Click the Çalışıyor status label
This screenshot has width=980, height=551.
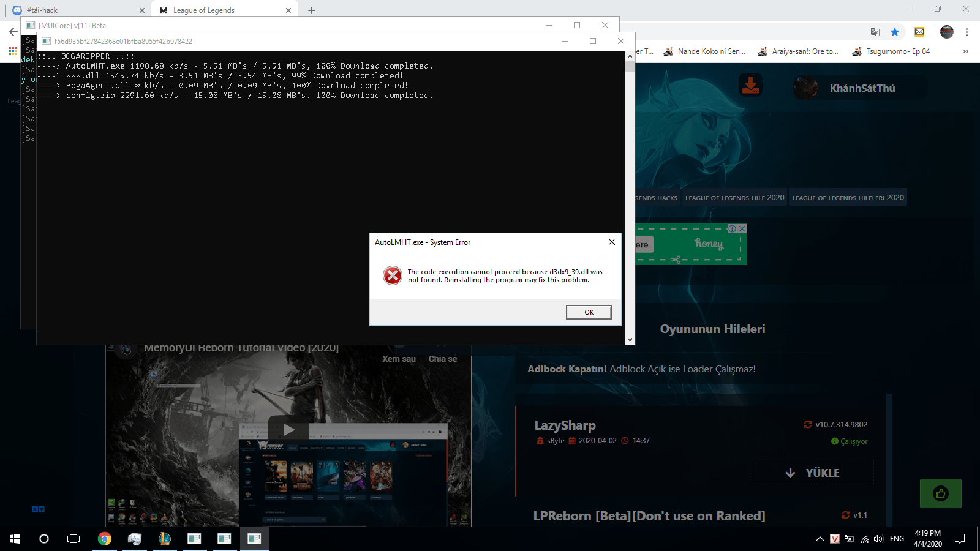click(x=850, y=441)
